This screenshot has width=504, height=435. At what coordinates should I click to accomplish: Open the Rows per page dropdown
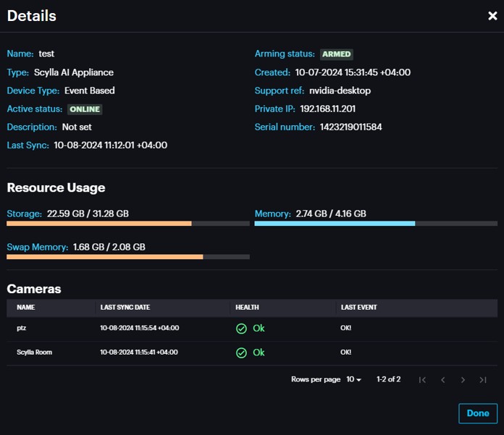[353, 379]
